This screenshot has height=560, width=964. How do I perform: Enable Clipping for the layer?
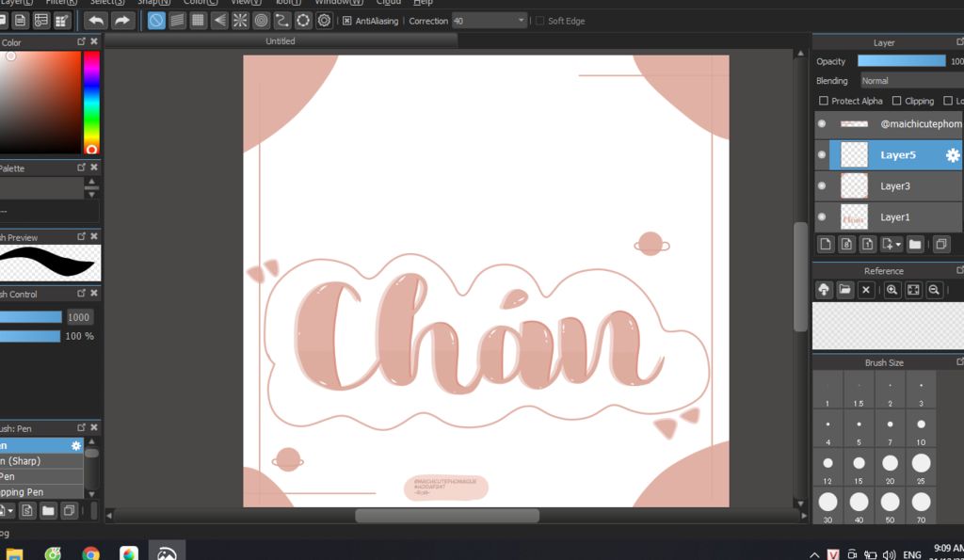point(896,100)
